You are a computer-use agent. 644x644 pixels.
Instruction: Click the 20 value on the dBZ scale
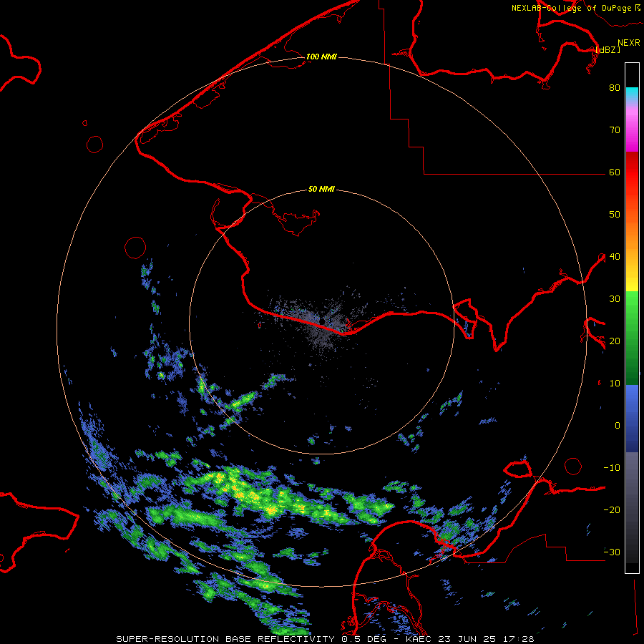pyautogui.click(x=615, y=341)
